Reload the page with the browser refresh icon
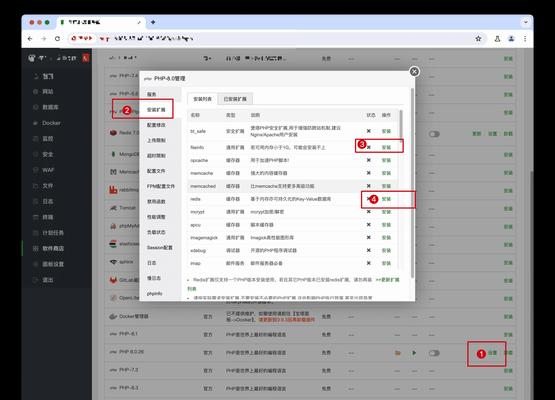Screen dimensions: 555x400 coord(57,39)
